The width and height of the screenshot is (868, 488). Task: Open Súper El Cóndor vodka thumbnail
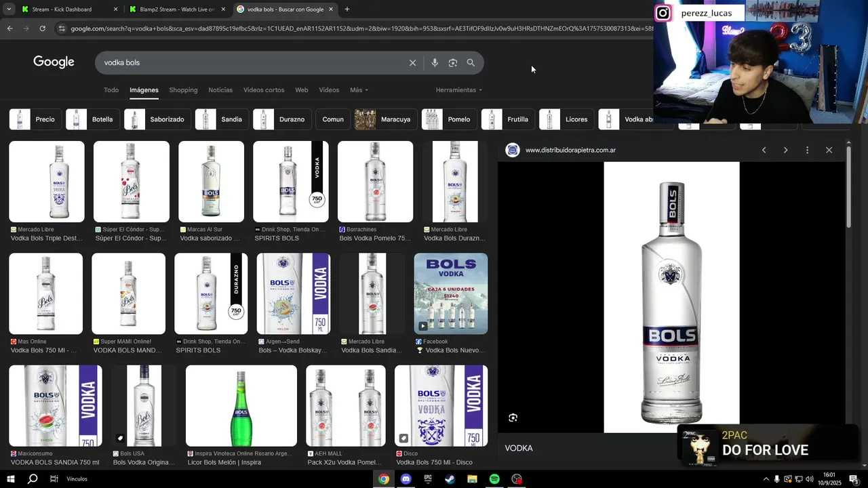point(132,182)
